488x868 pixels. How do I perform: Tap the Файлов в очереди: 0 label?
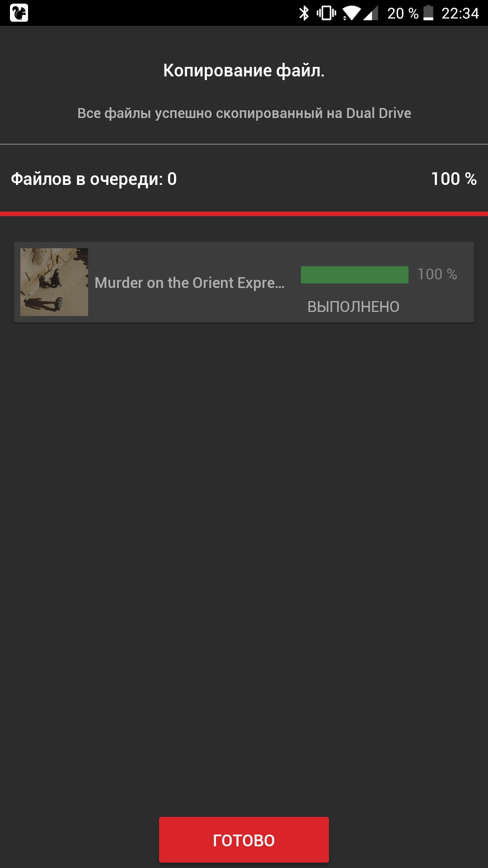pyautogui.click(x=94, y=179)
